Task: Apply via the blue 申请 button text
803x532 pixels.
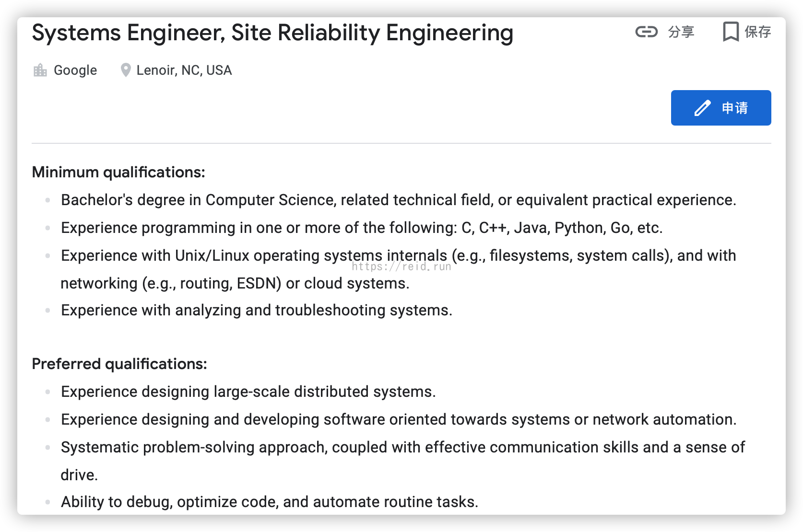Action: click(x=734, y=108)
